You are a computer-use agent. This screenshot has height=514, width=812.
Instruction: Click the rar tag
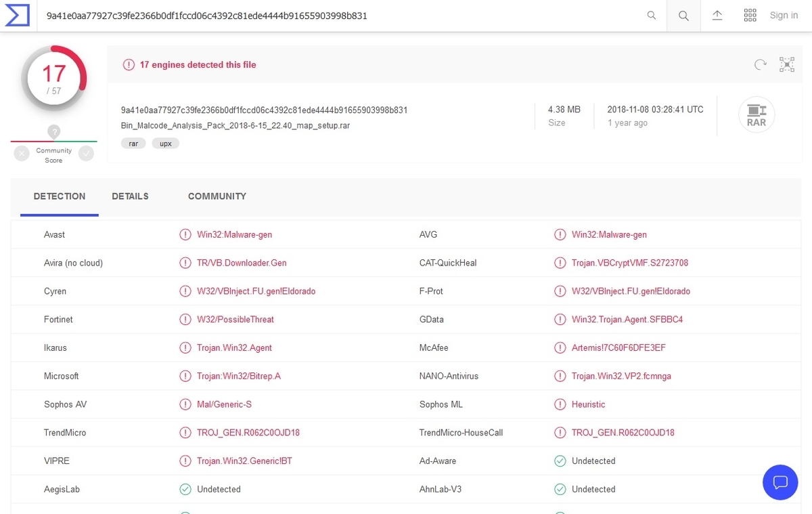(133, 144)
